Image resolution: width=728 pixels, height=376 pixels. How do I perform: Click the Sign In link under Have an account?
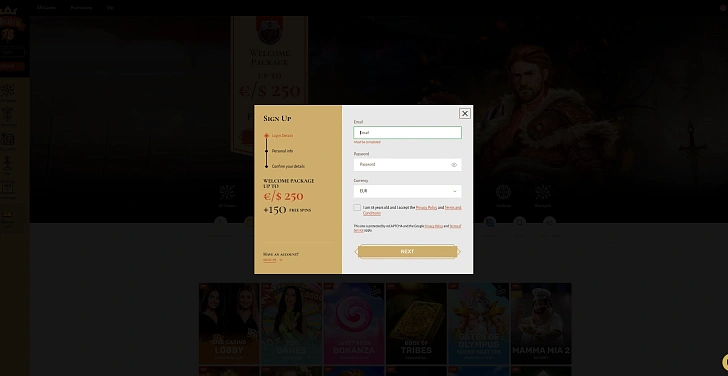270,260
